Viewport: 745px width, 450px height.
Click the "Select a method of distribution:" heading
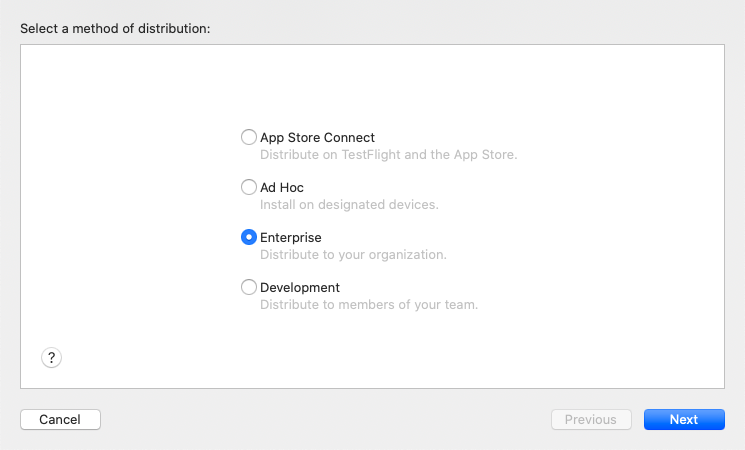(x=115, y=29)
